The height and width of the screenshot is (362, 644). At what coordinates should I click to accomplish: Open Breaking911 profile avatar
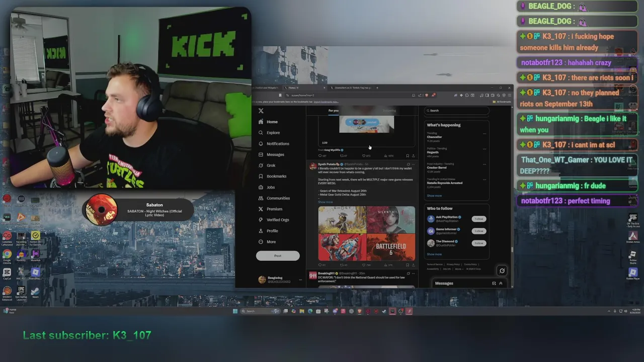coord(312,276)
